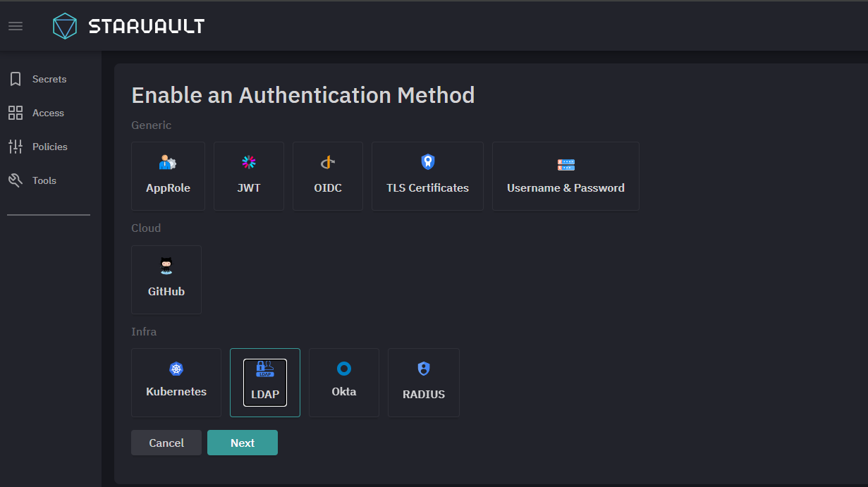Click the LDAP label text
The height and width of the screenshot is (487, 868).
(x=265, y=395)
